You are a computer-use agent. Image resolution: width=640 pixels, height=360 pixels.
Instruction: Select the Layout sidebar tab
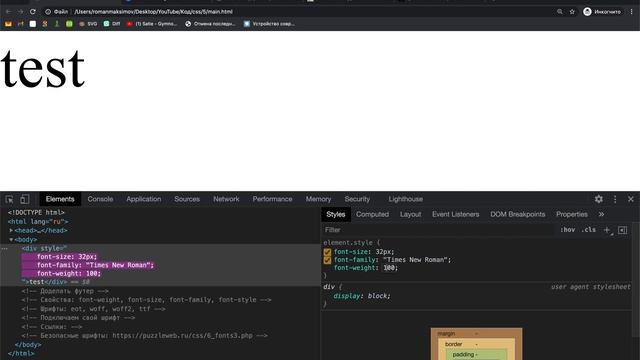click(410, 214)
